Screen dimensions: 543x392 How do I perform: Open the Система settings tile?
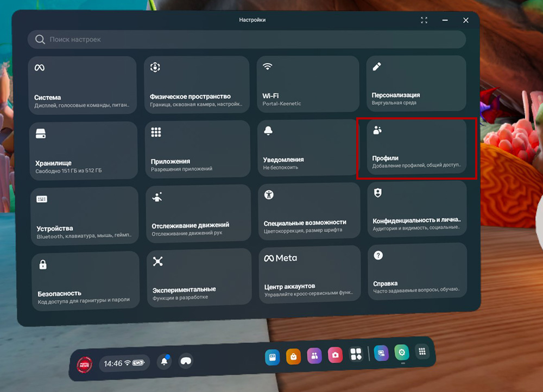coord(82,85)
